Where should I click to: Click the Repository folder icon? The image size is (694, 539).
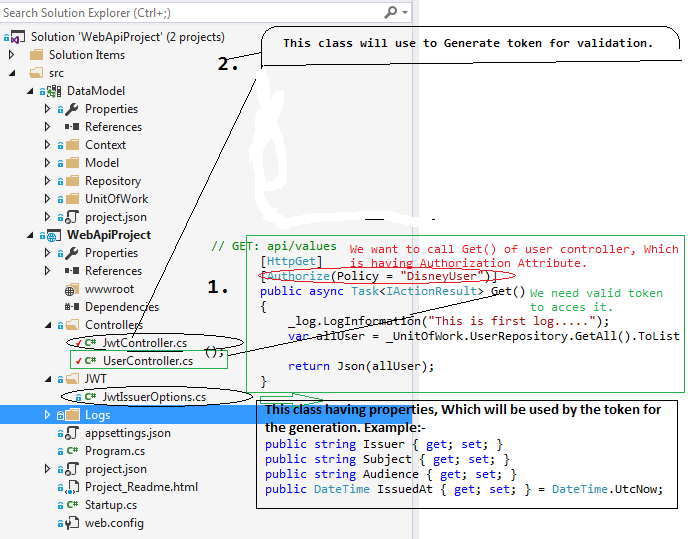coord(72,181)
